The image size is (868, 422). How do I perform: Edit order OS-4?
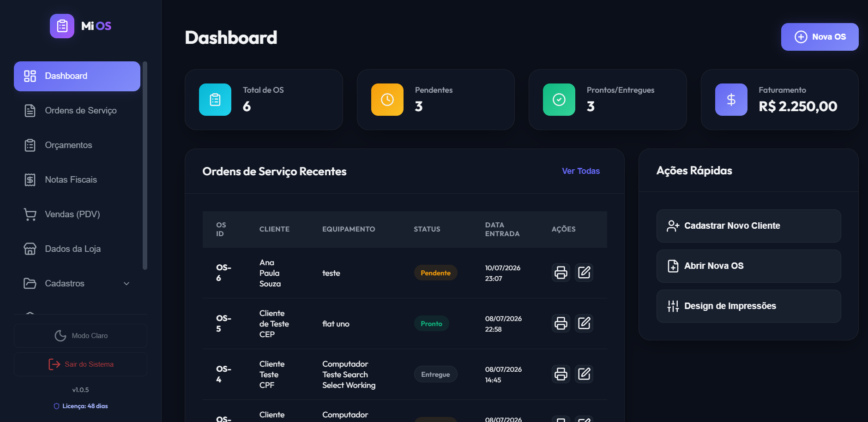[584, 374]
